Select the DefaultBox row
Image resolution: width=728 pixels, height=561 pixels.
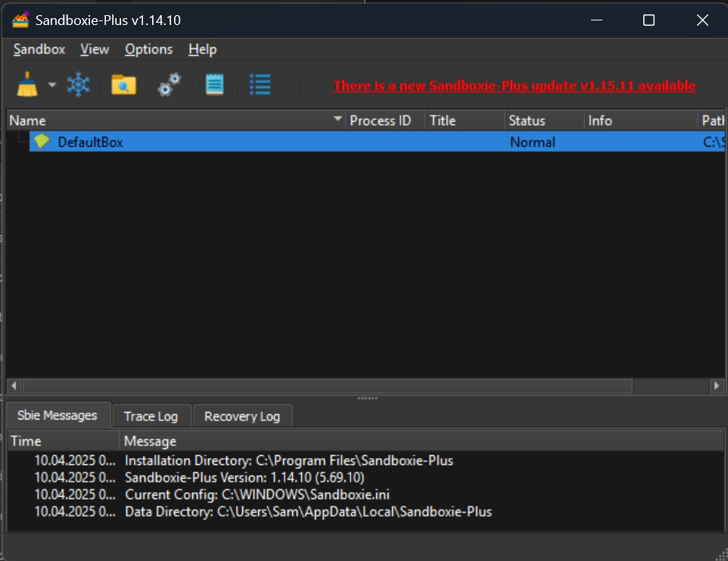coord(377,142)
